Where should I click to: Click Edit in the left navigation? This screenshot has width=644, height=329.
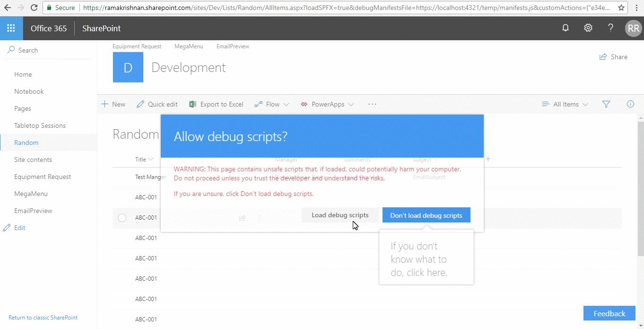[x=14, y=228]
